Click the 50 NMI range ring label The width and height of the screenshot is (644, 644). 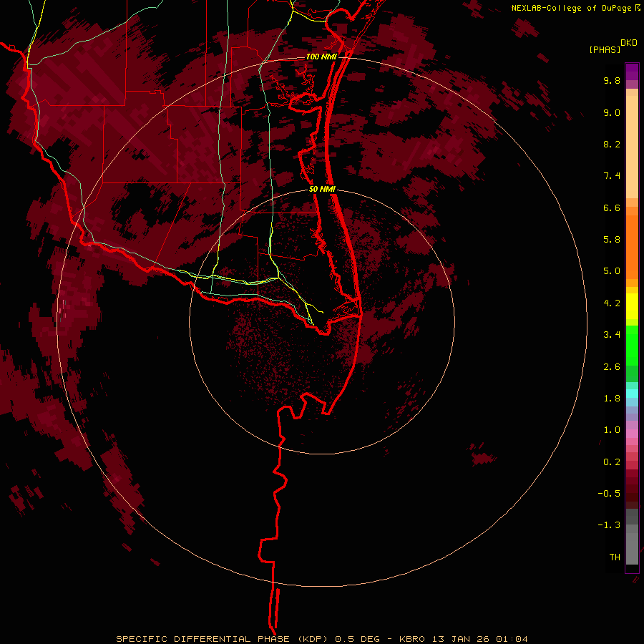(322, 189)
